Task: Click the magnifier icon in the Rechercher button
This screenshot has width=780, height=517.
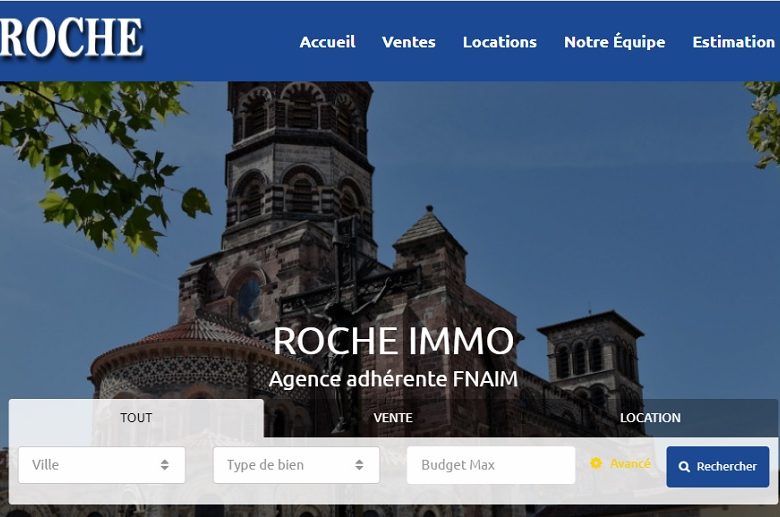Action: [x=685, y=467]
